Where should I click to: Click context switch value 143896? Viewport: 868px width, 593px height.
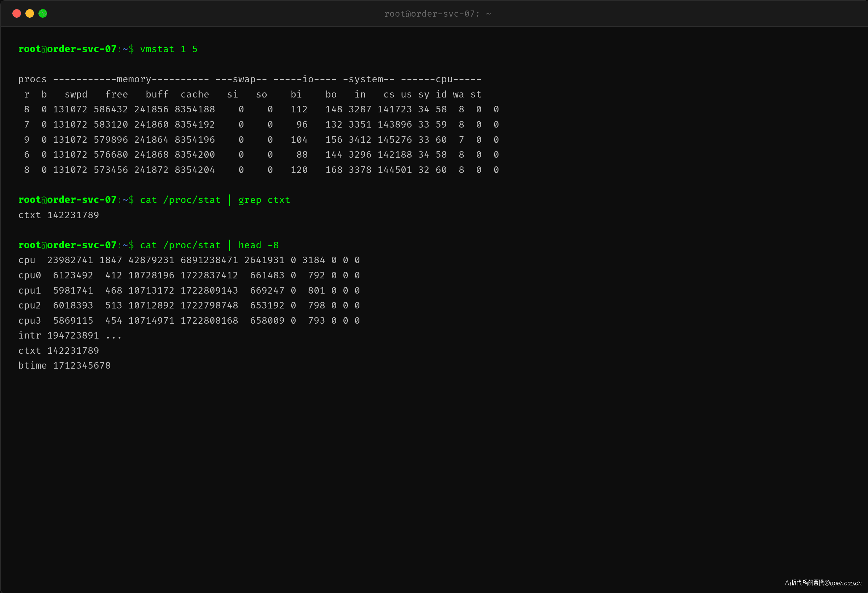tap(395, 124)
